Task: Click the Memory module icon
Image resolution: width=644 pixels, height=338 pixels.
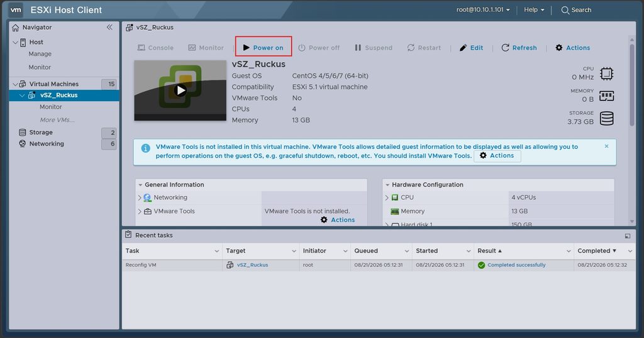Action: [607, 96]
